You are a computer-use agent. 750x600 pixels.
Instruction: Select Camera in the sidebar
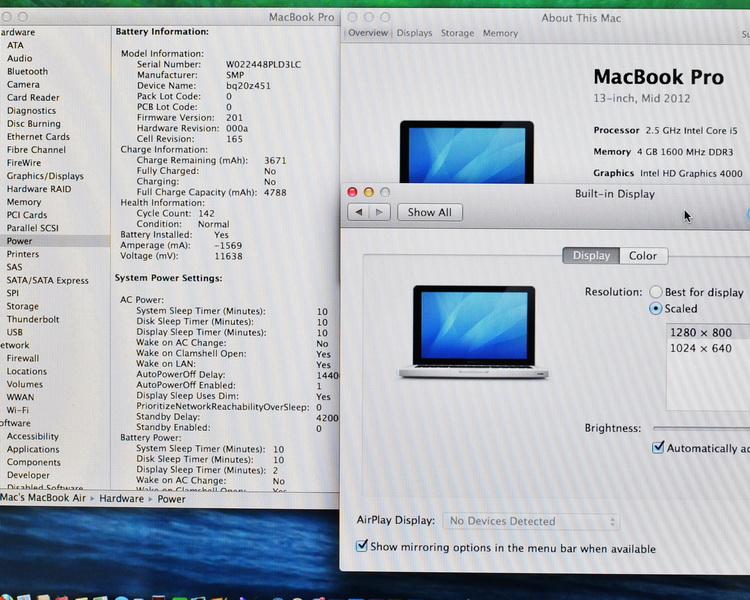[x=23, y=84]
